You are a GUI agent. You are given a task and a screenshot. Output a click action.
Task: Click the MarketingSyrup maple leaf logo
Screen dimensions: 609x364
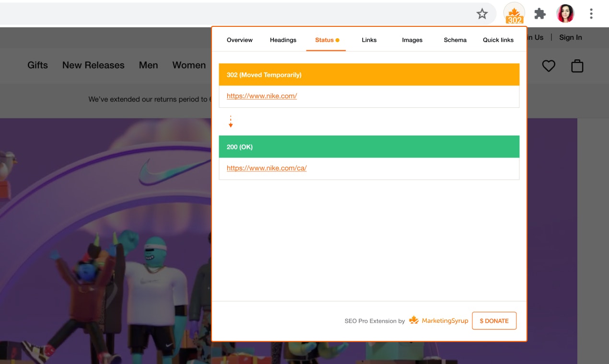413,320
